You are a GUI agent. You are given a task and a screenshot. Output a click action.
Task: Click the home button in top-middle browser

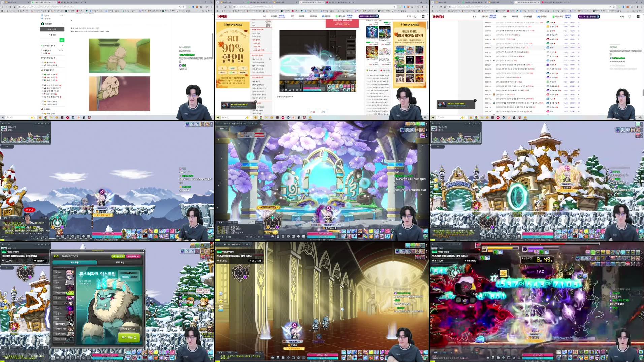pyautogui.click(x=230, y=7)
